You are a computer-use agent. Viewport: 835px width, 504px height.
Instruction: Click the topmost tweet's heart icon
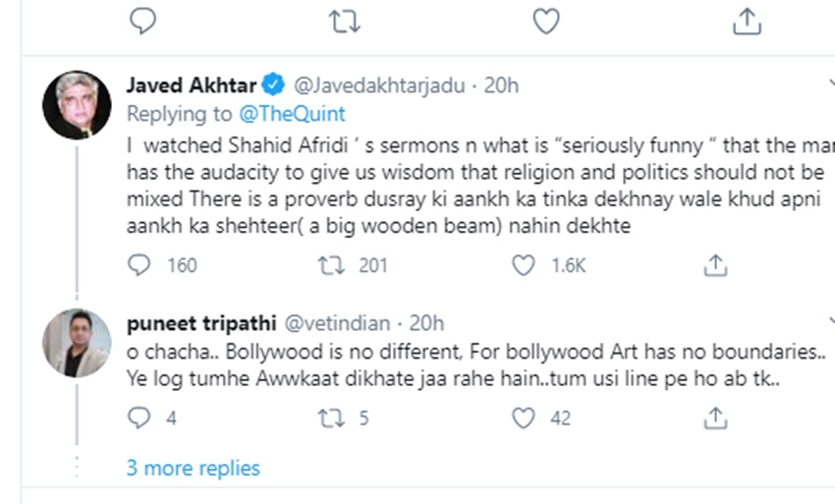tap(545, 20)
